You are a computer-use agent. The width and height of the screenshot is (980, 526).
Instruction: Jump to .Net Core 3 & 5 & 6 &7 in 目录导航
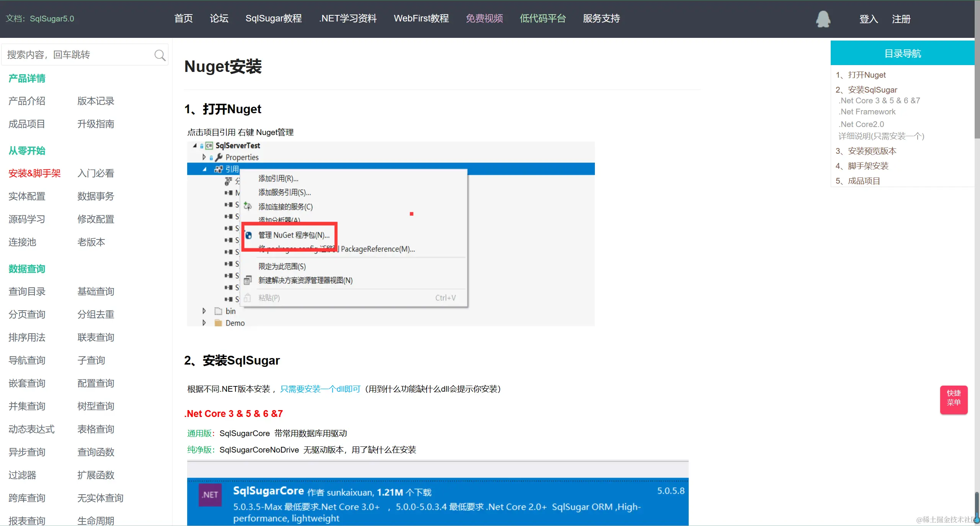click(879, 101)
